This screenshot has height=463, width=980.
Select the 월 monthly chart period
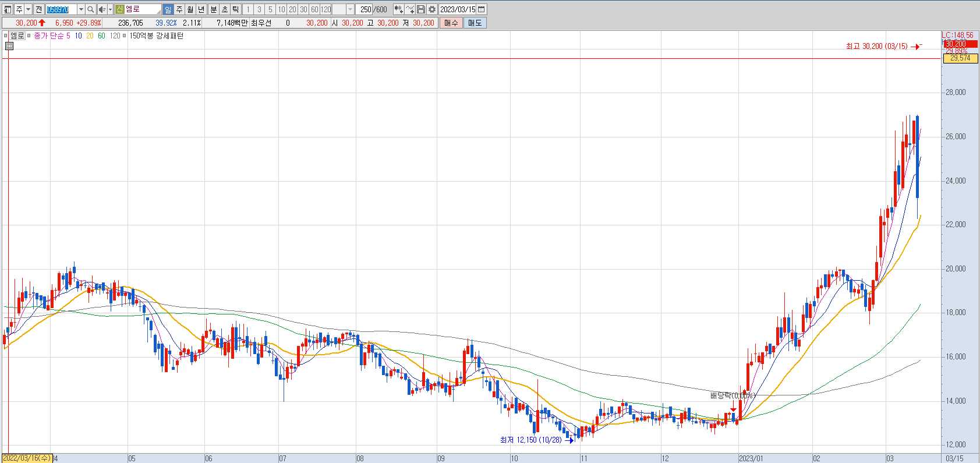pos(190,9)
